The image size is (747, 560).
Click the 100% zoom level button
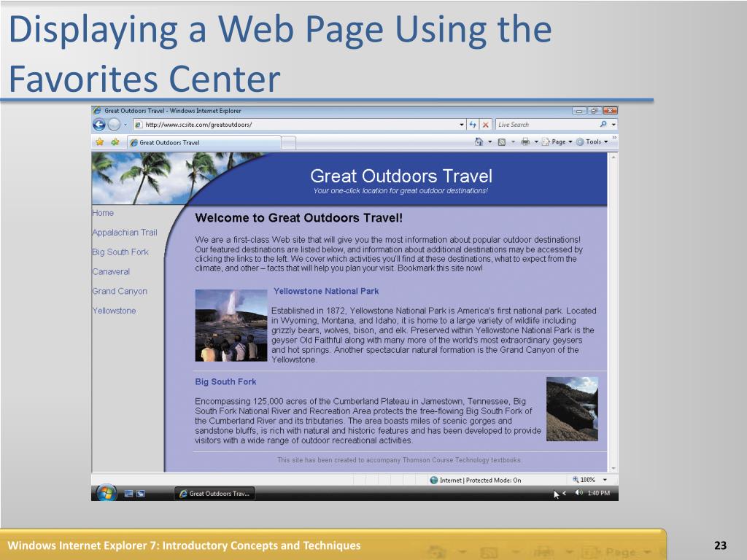[584, 480]
